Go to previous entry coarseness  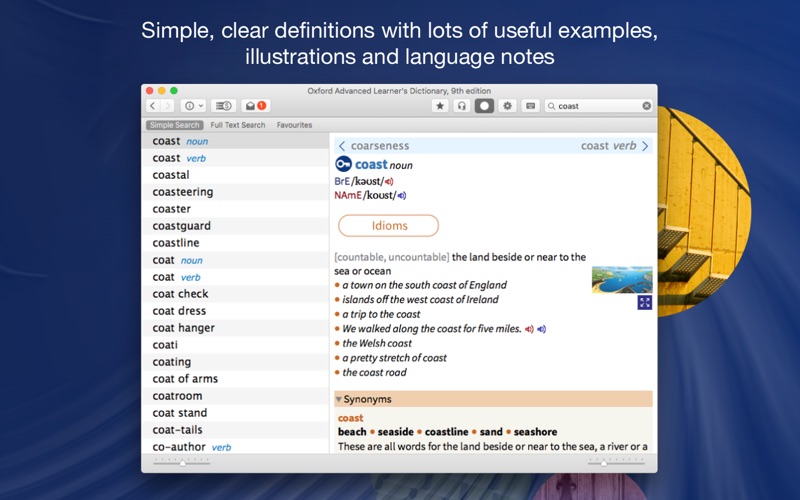[380, 146]
